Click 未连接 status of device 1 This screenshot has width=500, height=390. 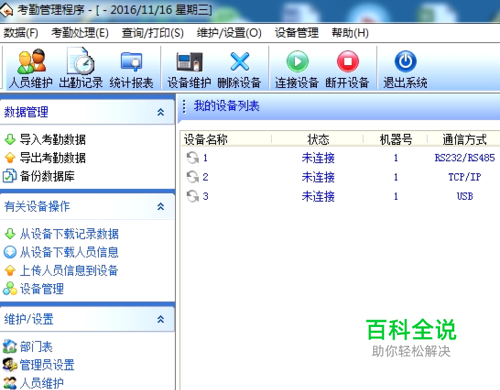(x=318, y=158)
